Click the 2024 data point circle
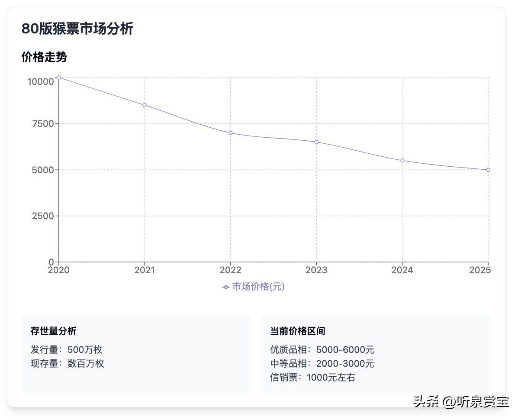The image size is (521, 420). click(x=402, y=161)
